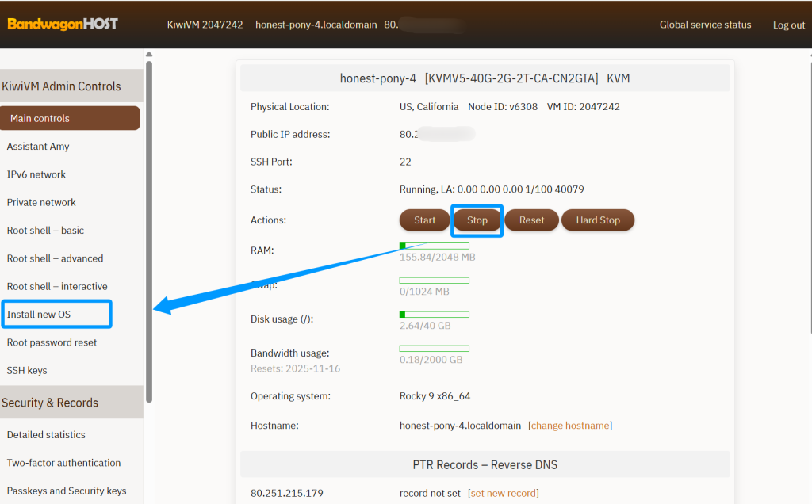Open the IPv6 network page
This screenshot has height=504, width=812.
tap(38, 174)
